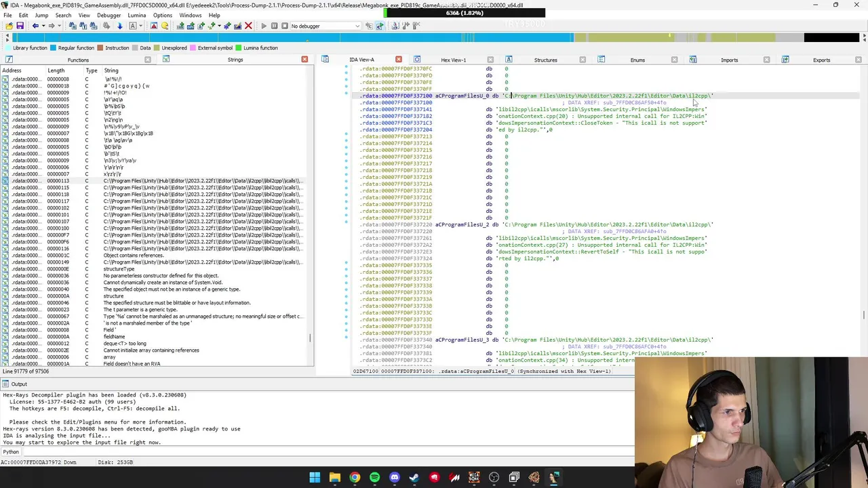This screenshot has width=868, height=488.
Task: Close the Functions tab
Action: point(148,60)
